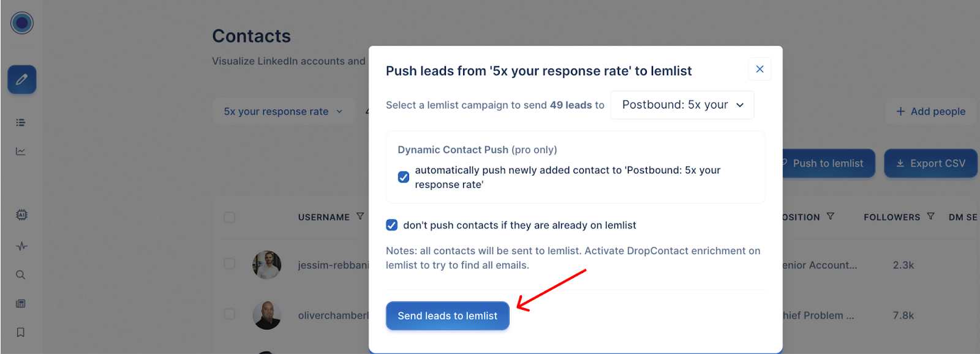Click the blue pencil edit icon in sidebar
This screenshot has width=980, height=354.
(x=22, y=80)
